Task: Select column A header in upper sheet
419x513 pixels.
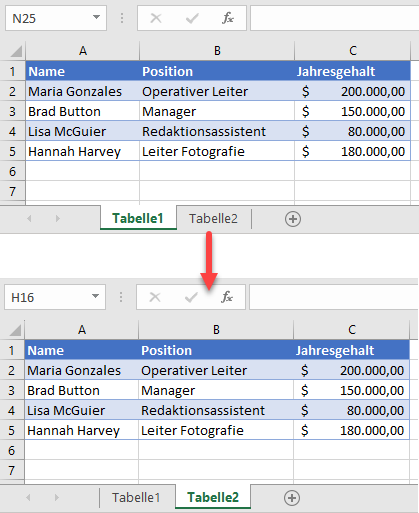Action: pyautogui.click(x=83, y=51)
